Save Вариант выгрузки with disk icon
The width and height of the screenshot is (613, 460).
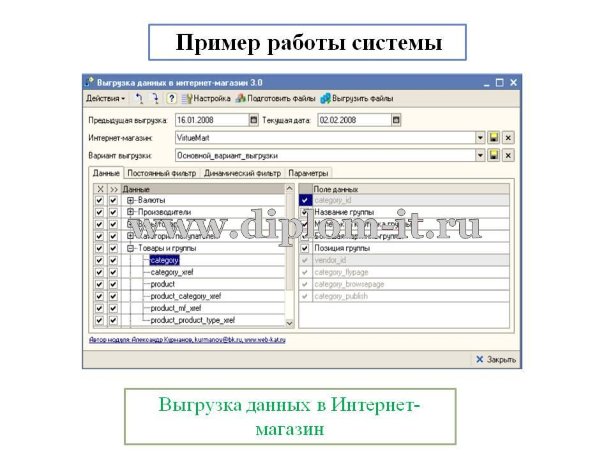[494, 156]
